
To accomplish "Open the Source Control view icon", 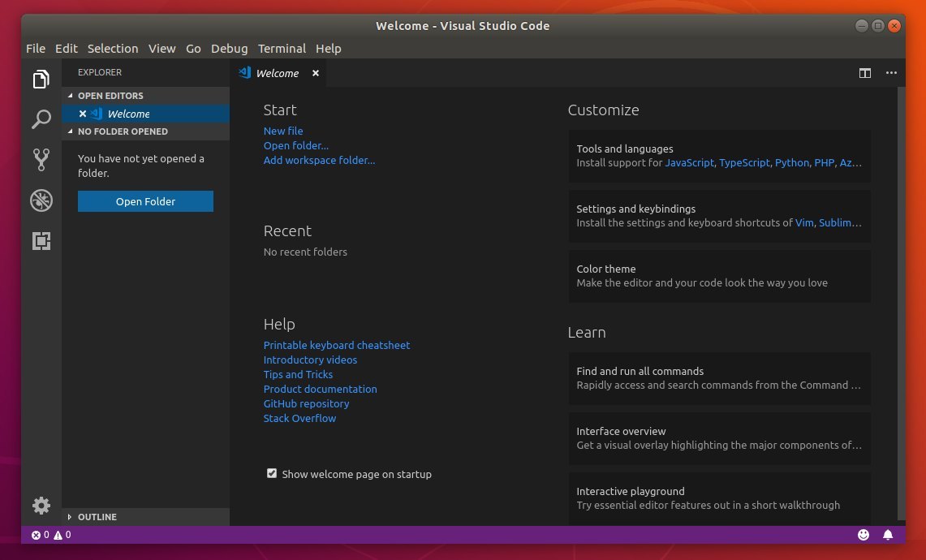I will click(x=41, y=160).
